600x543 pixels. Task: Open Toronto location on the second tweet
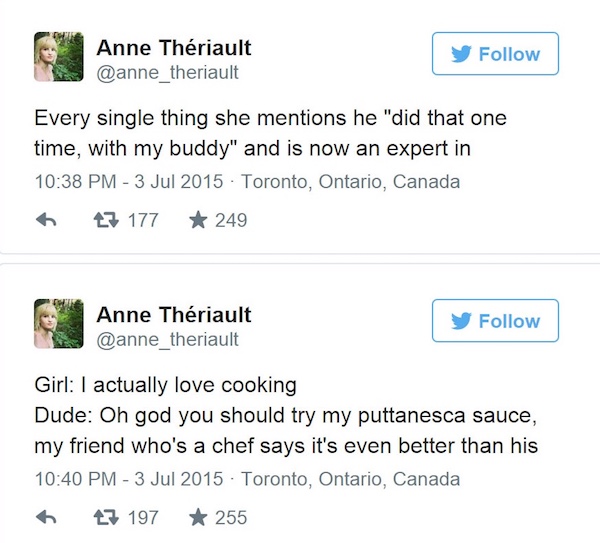pos(351,479)
